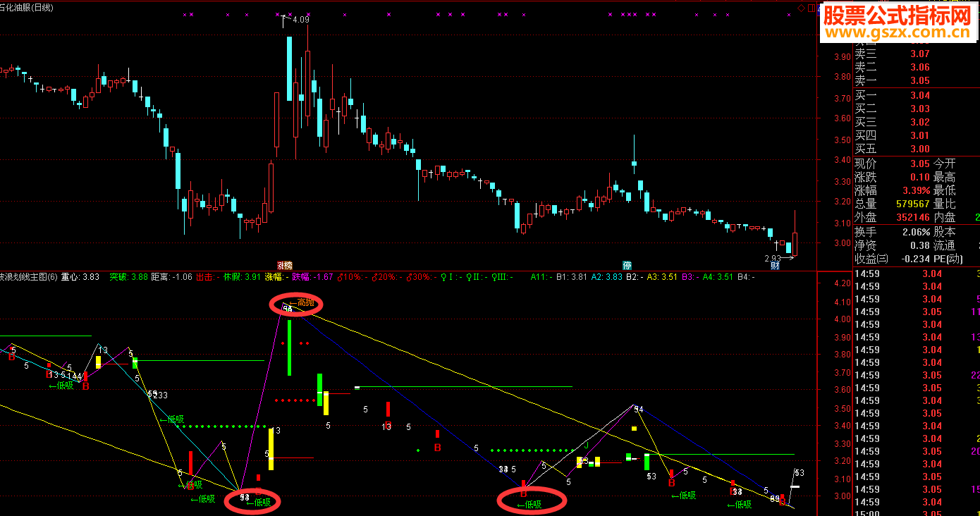The width and height of the screenshot is (980, 516).
Task: Click the 4.09 high price label
Action: [301, 20]
